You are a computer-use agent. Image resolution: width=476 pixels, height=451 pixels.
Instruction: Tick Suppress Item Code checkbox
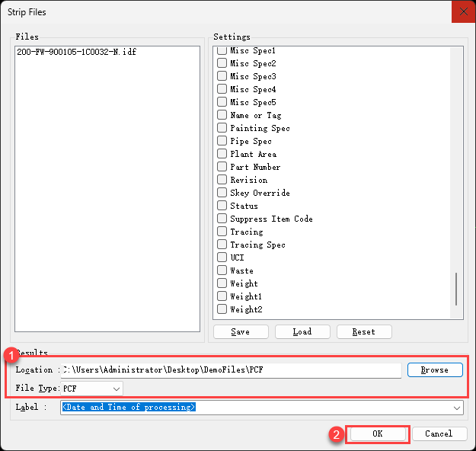point(222,219)
